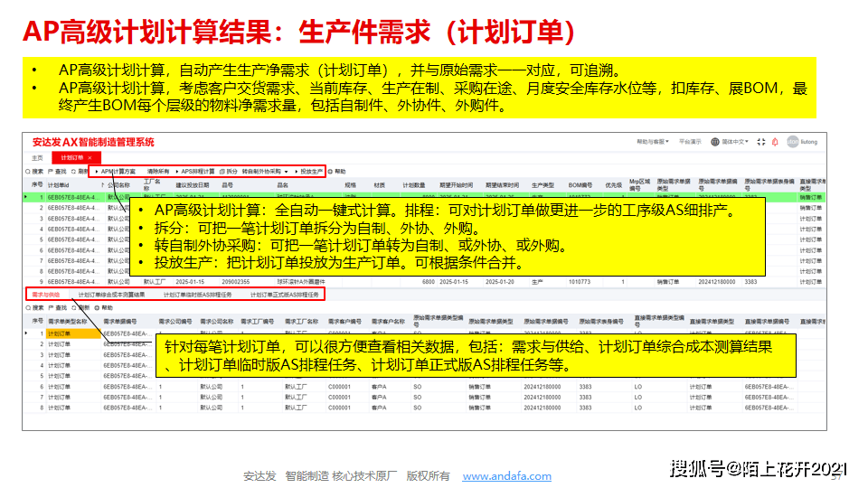
Task: Open the APS排程计算 menu
Action: coord(195,172)
